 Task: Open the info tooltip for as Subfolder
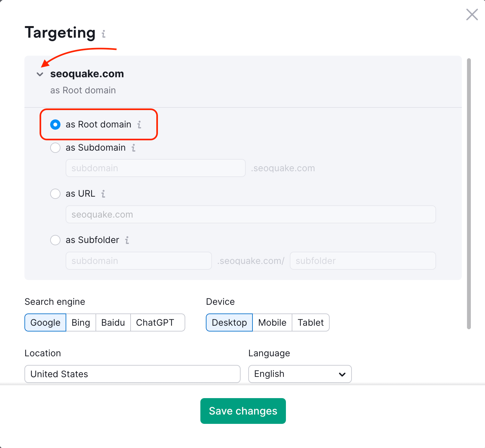(x=127, y=240)
